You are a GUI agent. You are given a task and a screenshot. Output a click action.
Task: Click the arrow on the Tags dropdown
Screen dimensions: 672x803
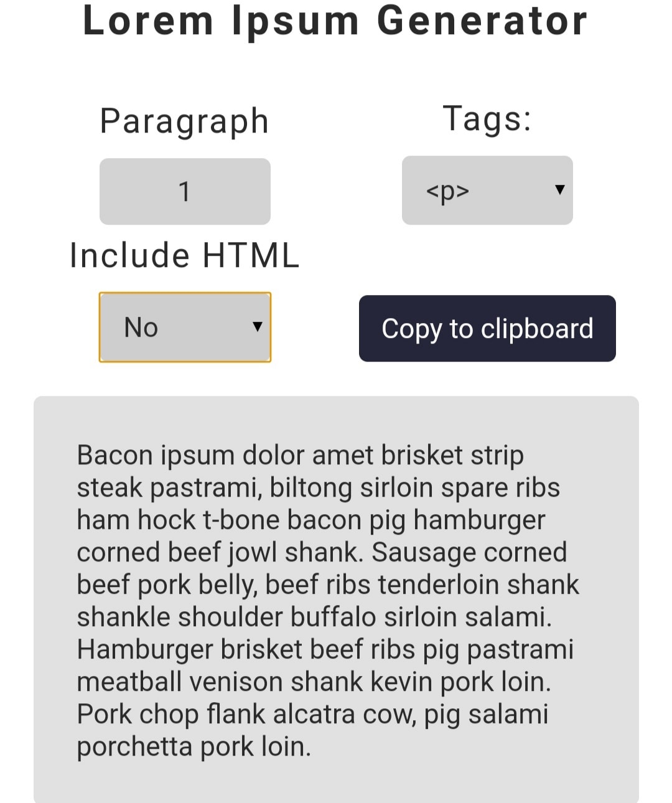(x=559, y=190)
